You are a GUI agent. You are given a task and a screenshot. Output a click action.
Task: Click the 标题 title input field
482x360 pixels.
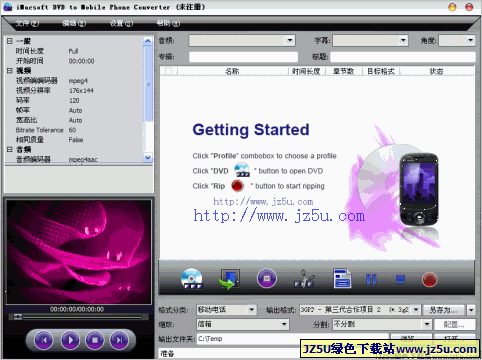point(403,57)
